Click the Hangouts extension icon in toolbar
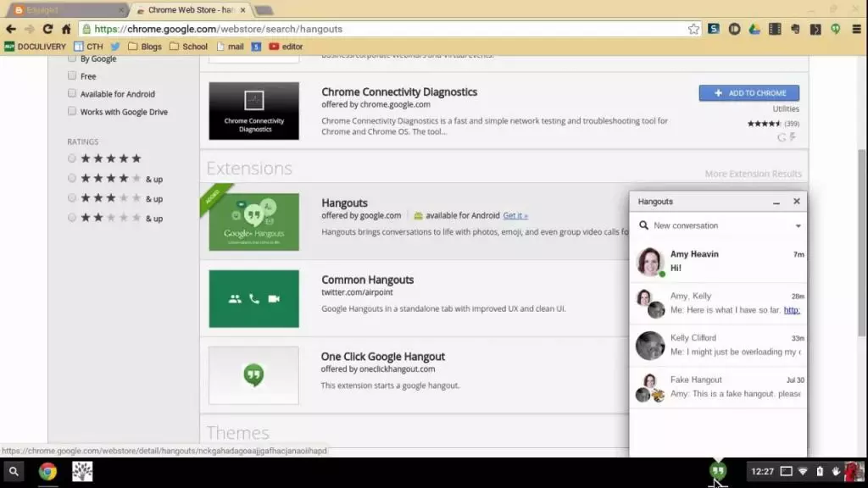 835,29
